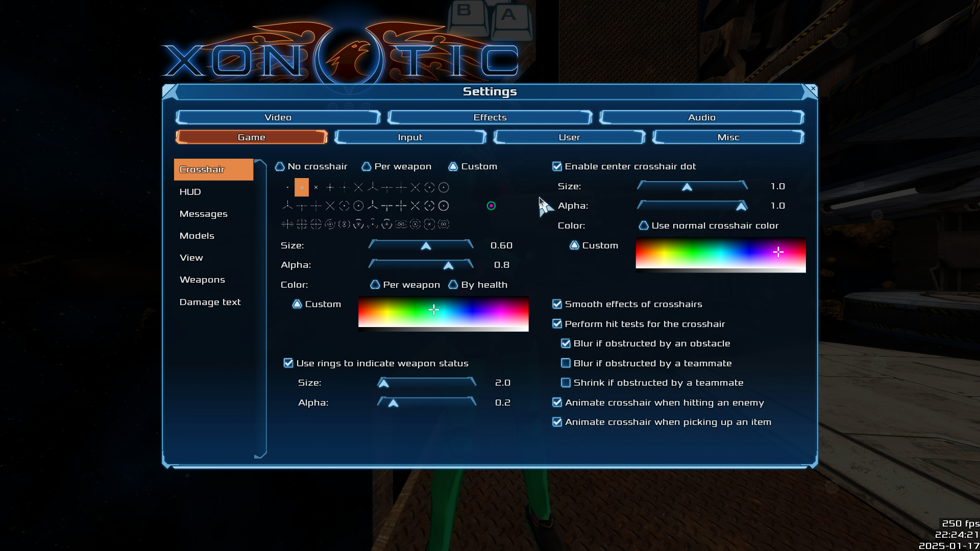The height and width of the screenshot is (551, 980).
Task: Click the center dot color spectrum picker
Action: (721, 255)
